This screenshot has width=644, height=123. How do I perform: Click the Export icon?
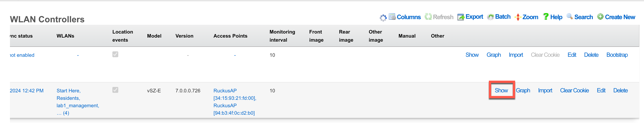tap(461, 17)
